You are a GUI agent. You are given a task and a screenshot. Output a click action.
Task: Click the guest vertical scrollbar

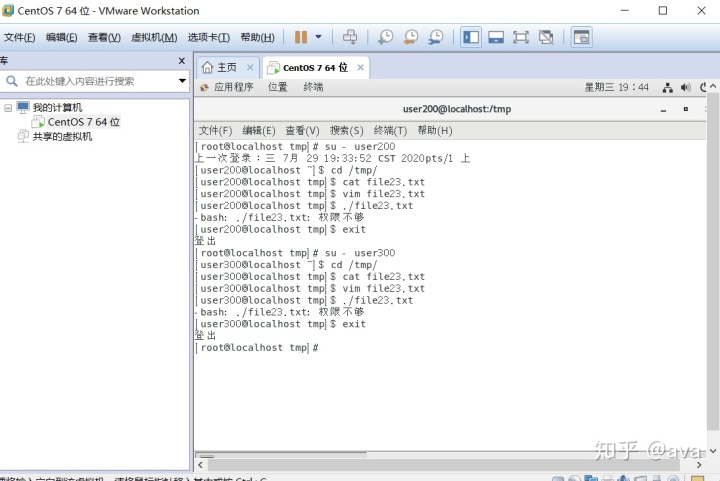pyautogui.click(x=713, y=262)
